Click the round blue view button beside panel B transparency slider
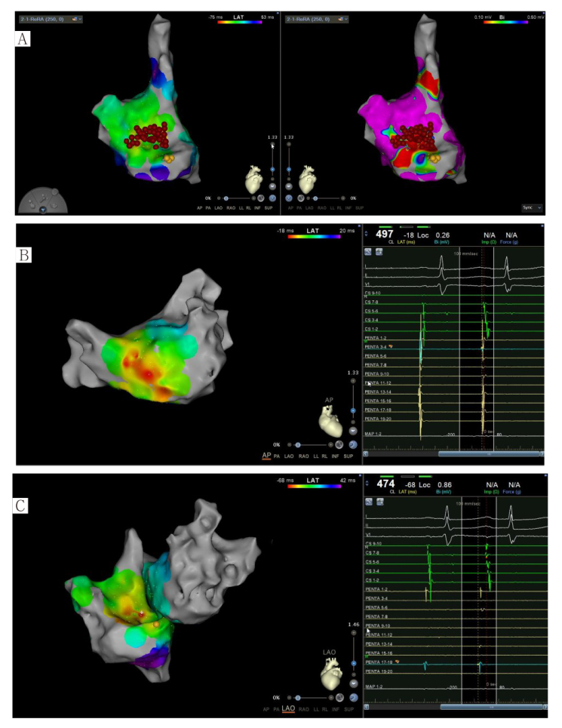Viewport: 562px width, 728px height. [x=353, y=444]
